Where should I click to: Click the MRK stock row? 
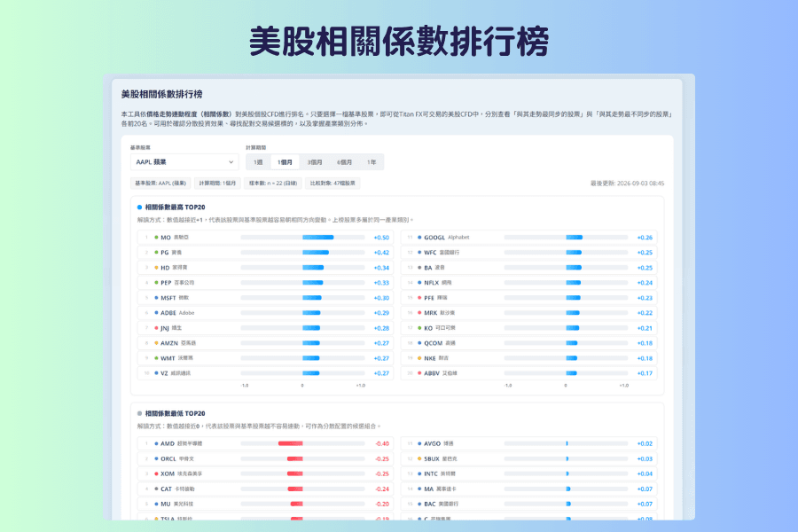coord(528,313)
